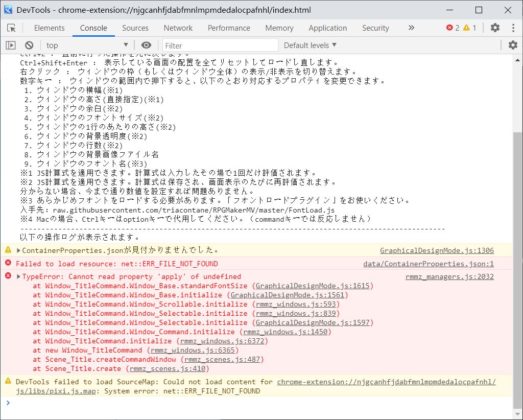Open console settings gear icon

(x=513, y=45)
